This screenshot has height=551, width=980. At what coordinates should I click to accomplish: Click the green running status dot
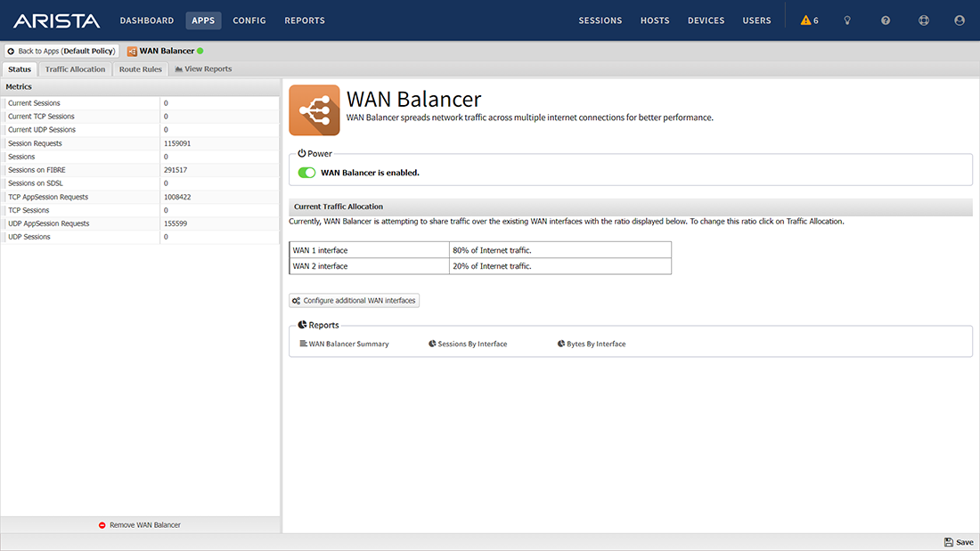click(200, 52)
